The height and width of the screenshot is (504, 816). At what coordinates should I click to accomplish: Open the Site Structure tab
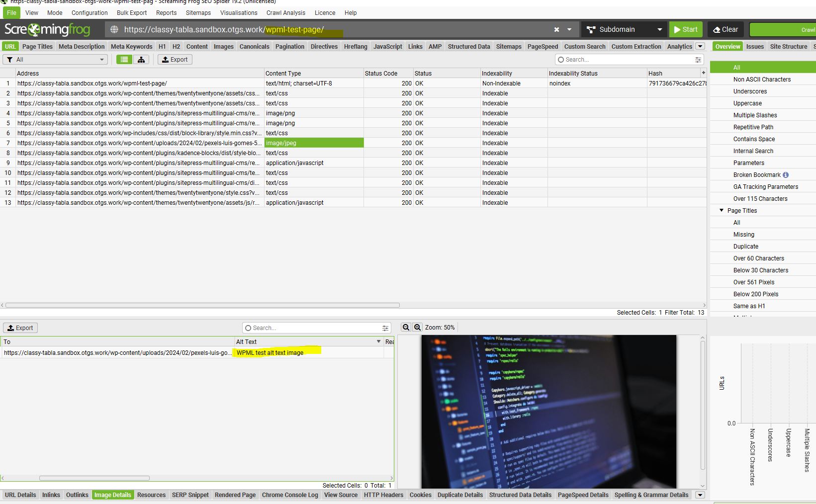point(789,46)
